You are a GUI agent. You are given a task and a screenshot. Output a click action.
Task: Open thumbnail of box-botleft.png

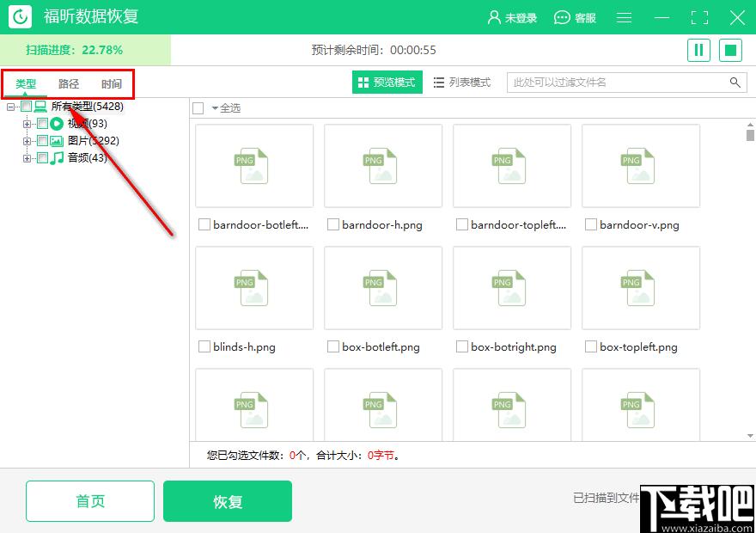tap(383, 288)
